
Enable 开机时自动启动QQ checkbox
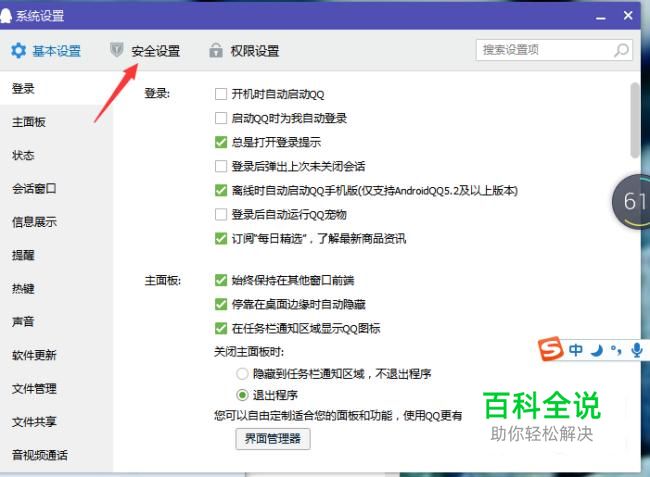221,94
